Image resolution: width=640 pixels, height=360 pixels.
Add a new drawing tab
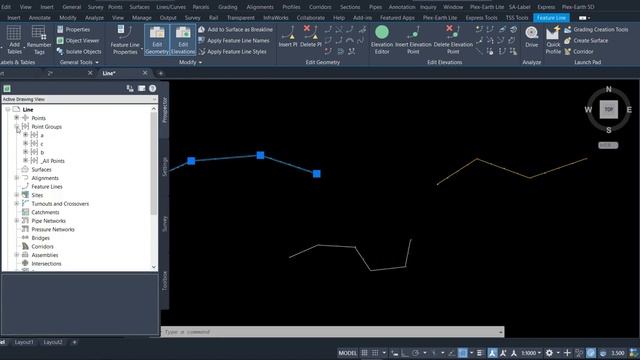coord(160,73)
